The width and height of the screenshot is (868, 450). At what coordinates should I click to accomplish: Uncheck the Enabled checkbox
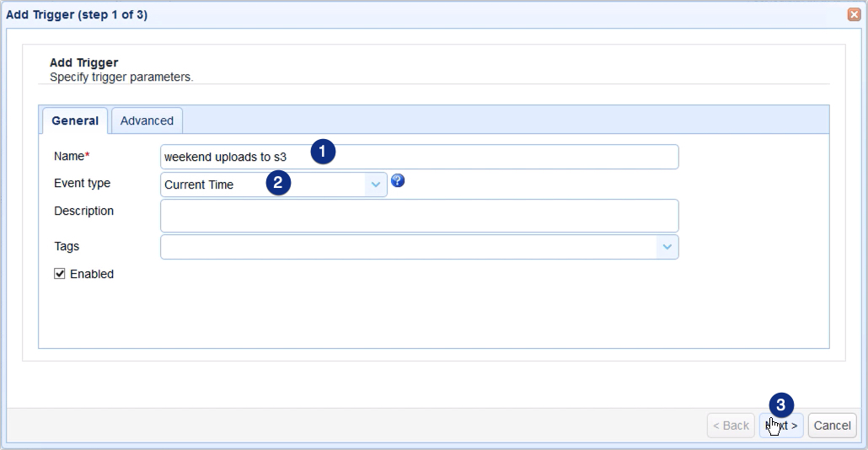point(60,274)
